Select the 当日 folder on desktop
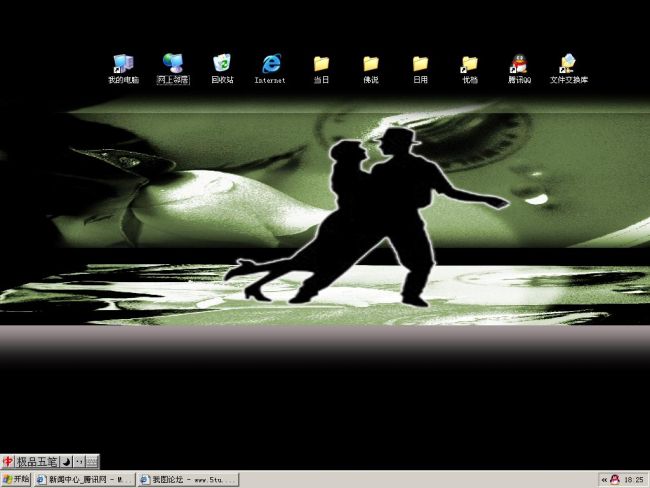 click(x=321, y=66)
